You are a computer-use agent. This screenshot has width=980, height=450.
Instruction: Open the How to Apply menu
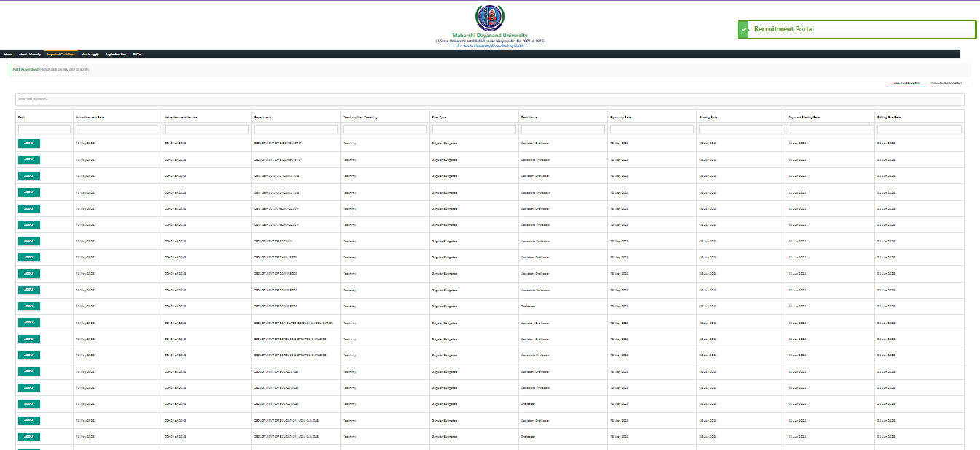click(90, 55)
